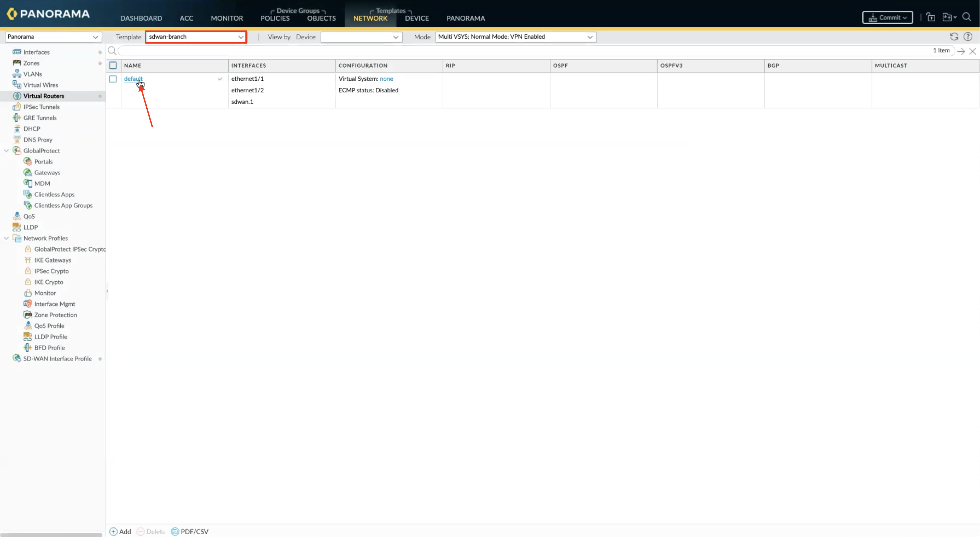Open the GRE Tunnels page
The height and width of the screenshot is (537, 980).
(x=40, y=118)
